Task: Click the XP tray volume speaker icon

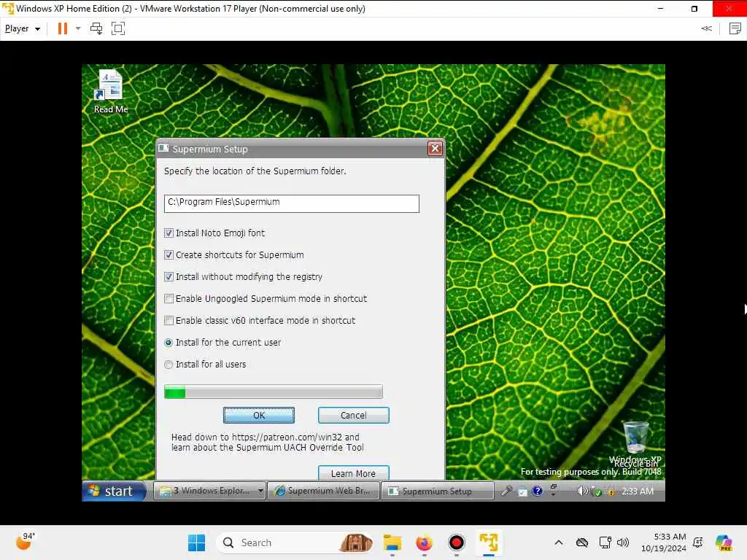Action: (582, 491)
